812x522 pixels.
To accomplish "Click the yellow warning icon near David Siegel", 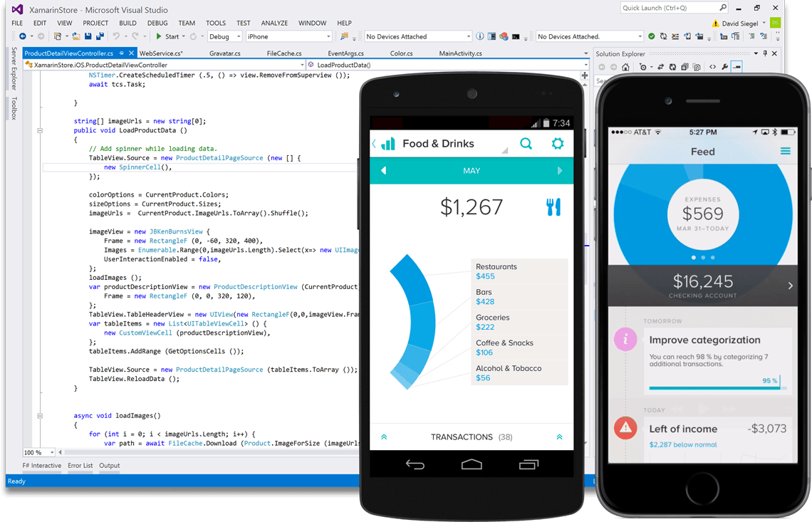I will coord(715,24).
